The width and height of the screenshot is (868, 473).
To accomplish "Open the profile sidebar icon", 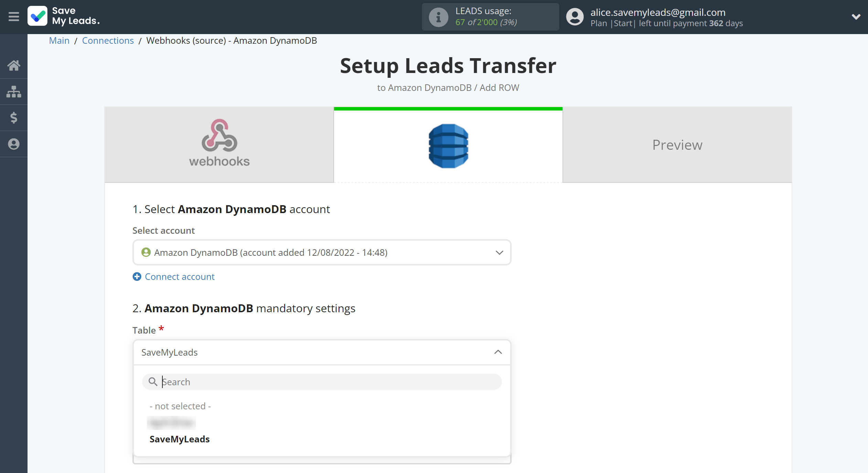I will coord(14,144).
